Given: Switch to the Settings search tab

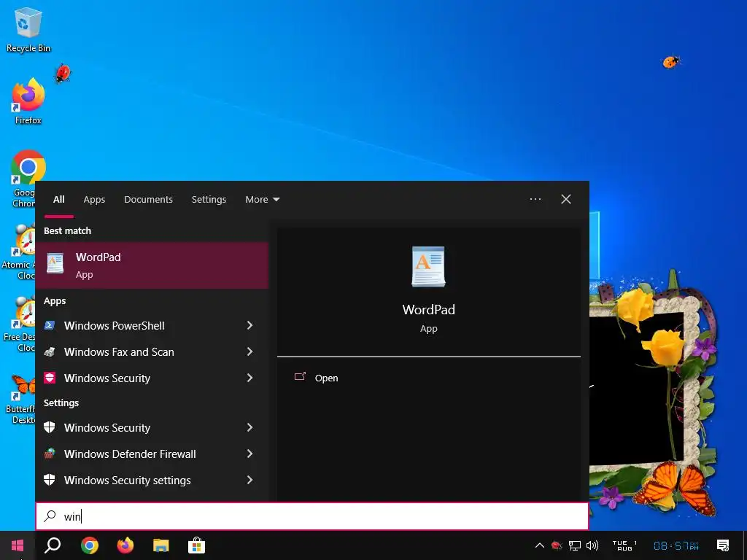Looking at the screenshot, I should coord(209,200).
